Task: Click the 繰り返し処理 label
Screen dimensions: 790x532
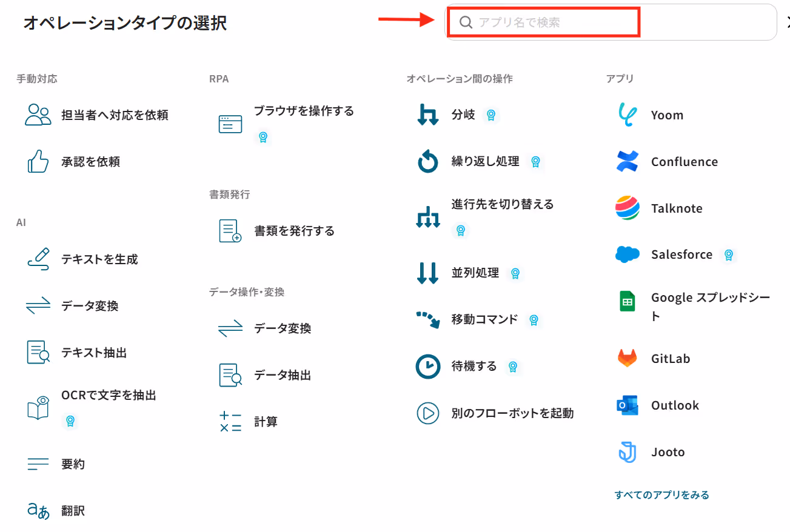Action: click(x=486, y=162)
